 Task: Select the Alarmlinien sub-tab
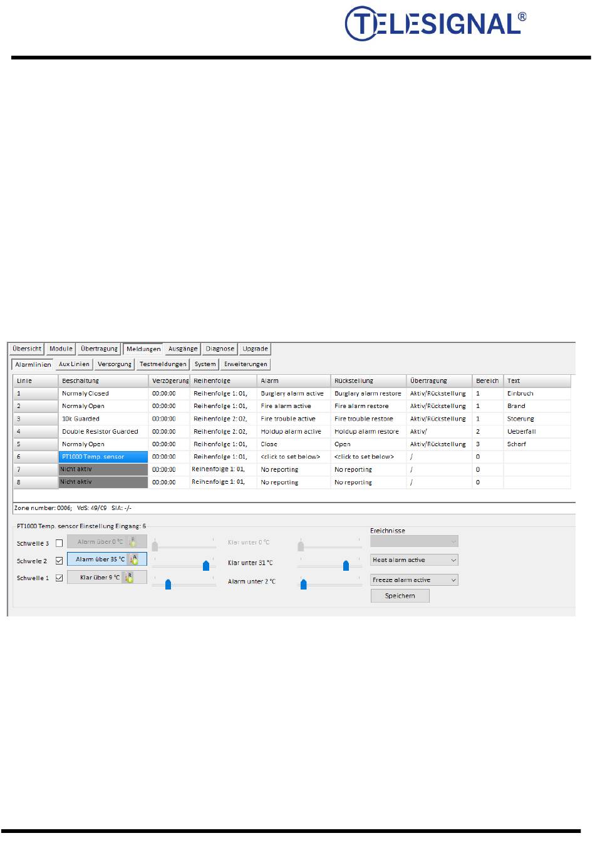pyautogui.click(x=33, y=364)
